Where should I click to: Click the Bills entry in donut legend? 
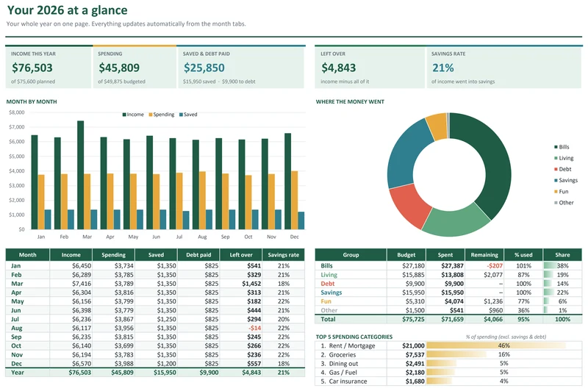point(562,147)
